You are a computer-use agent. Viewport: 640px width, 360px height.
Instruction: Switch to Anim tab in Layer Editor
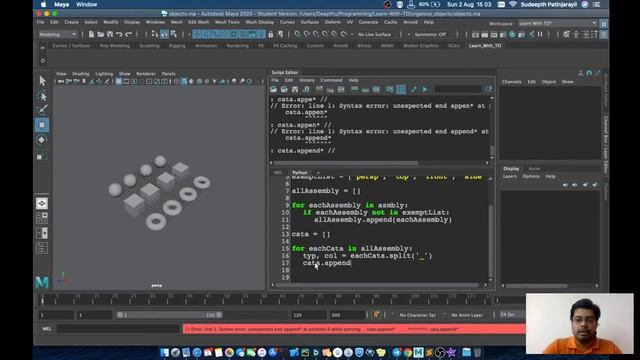pyautogui.click(x=534, y=169)
